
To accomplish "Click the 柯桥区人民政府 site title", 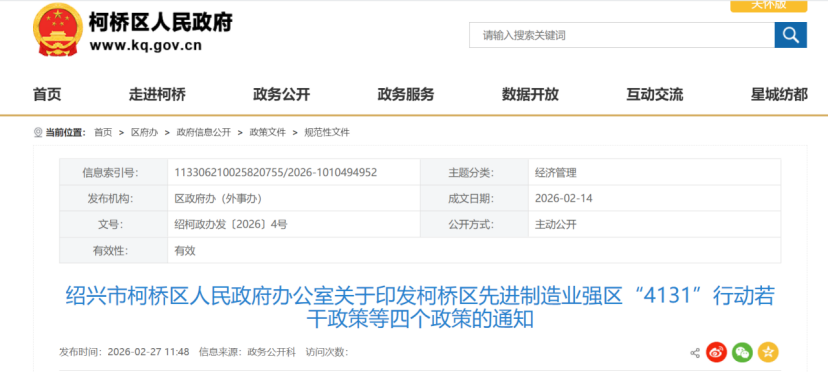I will (x=161, y=22).
